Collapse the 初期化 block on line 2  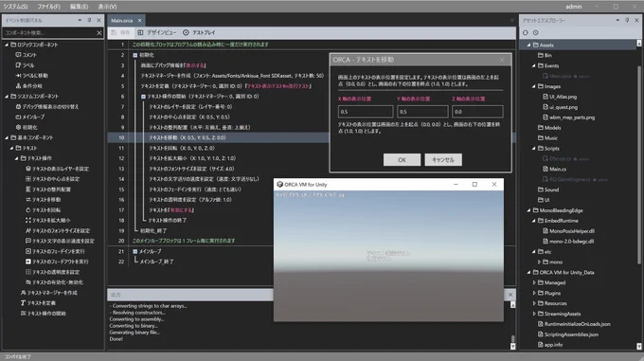[x=134, y=55]
